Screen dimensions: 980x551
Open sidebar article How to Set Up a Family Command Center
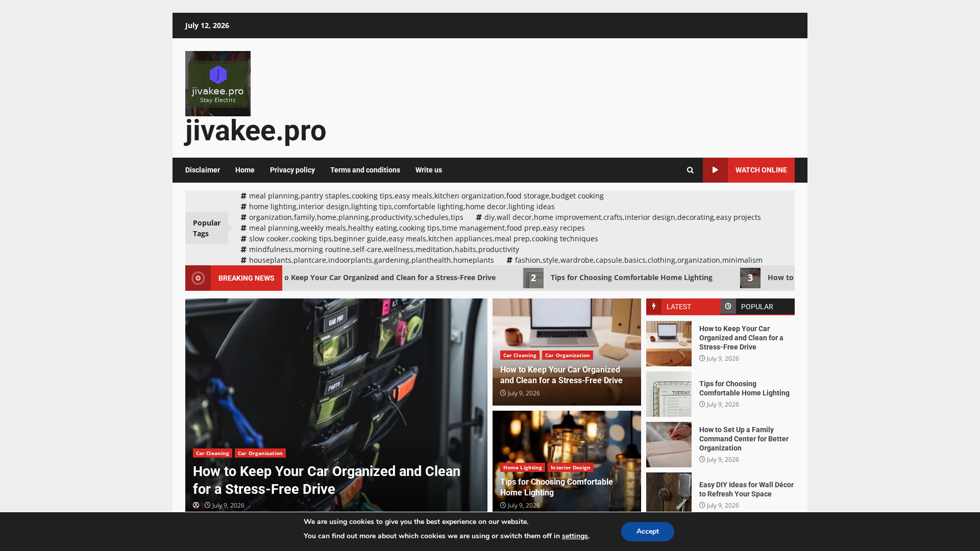click(744, 439)
